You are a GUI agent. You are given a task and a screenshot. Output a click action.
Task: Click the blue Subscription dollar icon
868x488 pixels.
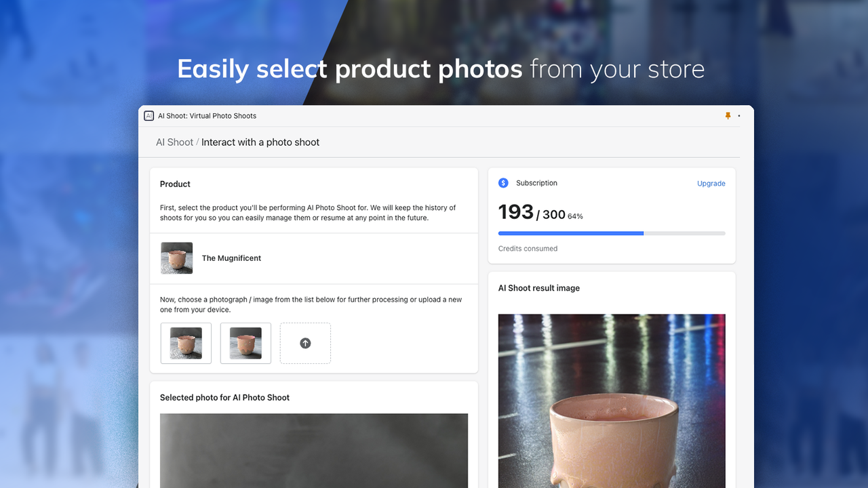tap(503, 182)
